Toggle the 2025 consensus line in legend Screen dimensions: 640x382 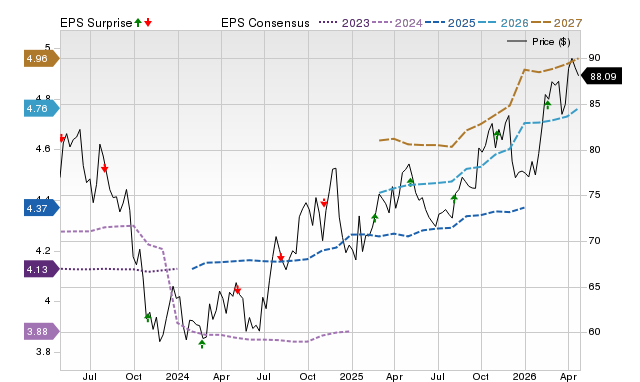click(450, 23)
